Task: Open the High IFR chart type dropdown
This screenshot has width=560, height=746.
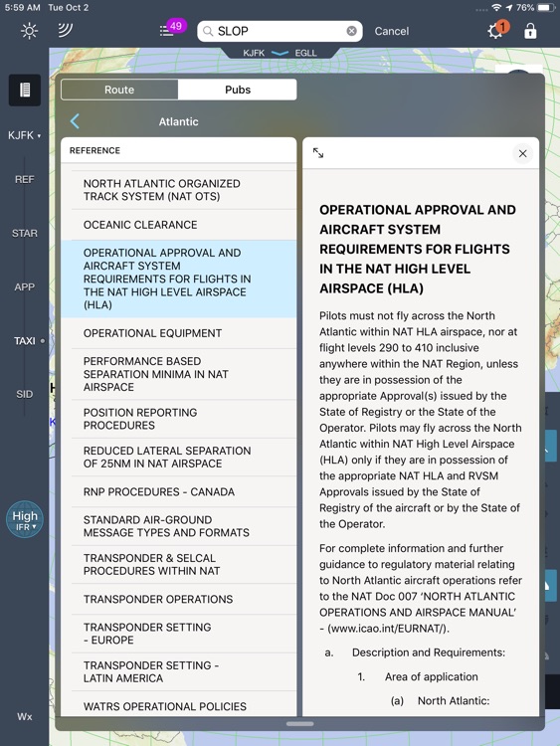Action: (25, 519)
